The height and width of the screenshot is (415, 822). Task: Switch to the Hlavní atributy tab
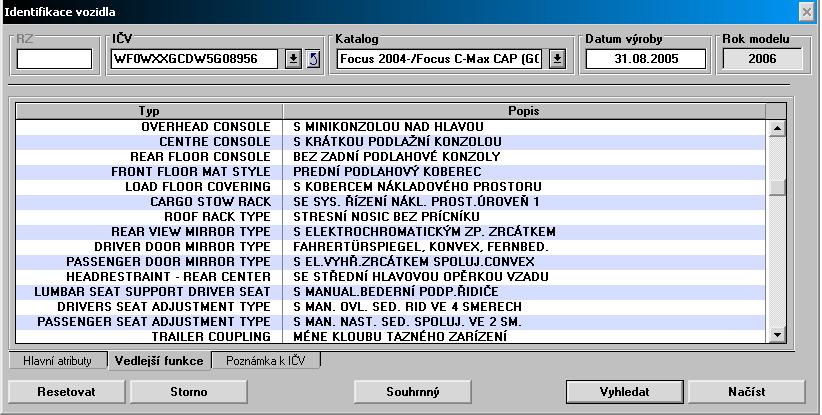57,360
